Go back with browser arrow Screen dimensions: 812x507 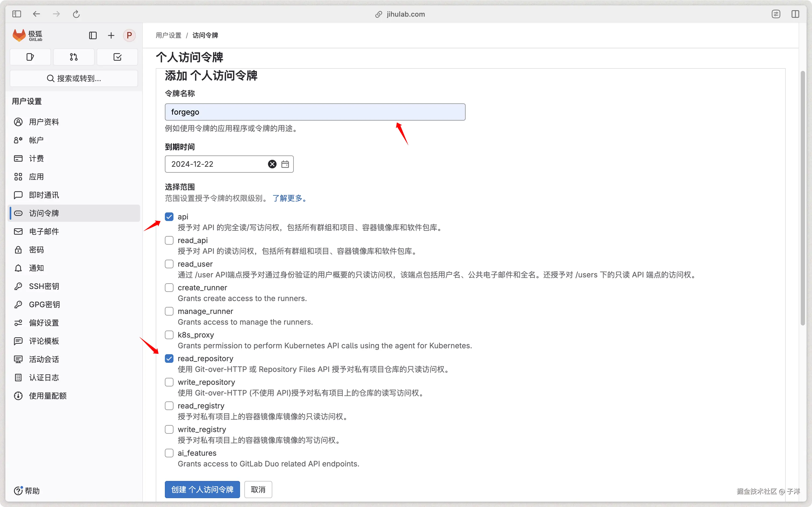(36, 14)
